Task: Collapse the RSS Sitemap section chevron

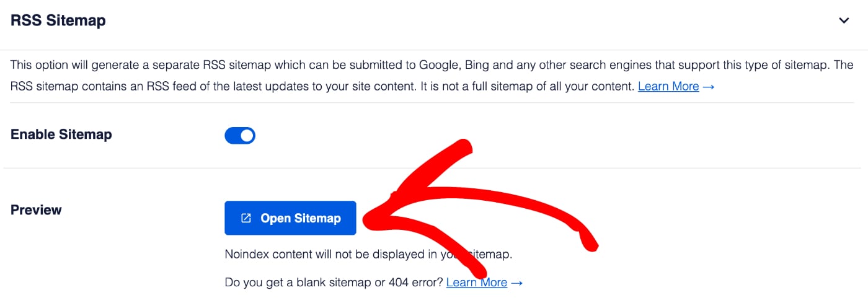Action: (844, 20)
